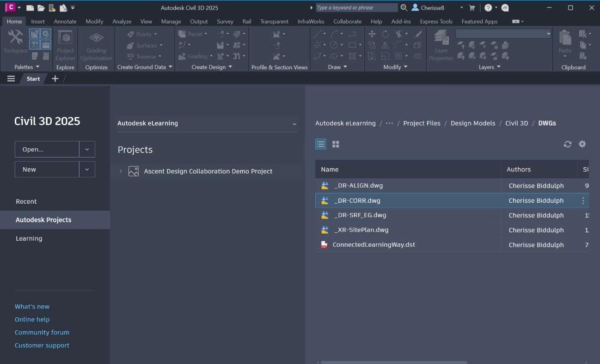Click the Erase tool in Modify panel
This screenshot has height=364, width=600.
pyautogui.click(x=418, y=34)
